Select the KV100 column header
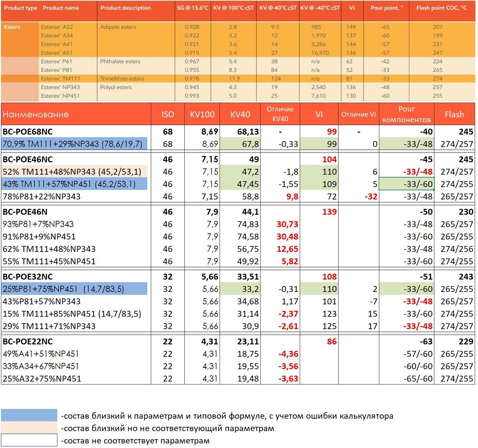The height and width of the screenshot is (448, 478). click(202, 114)
